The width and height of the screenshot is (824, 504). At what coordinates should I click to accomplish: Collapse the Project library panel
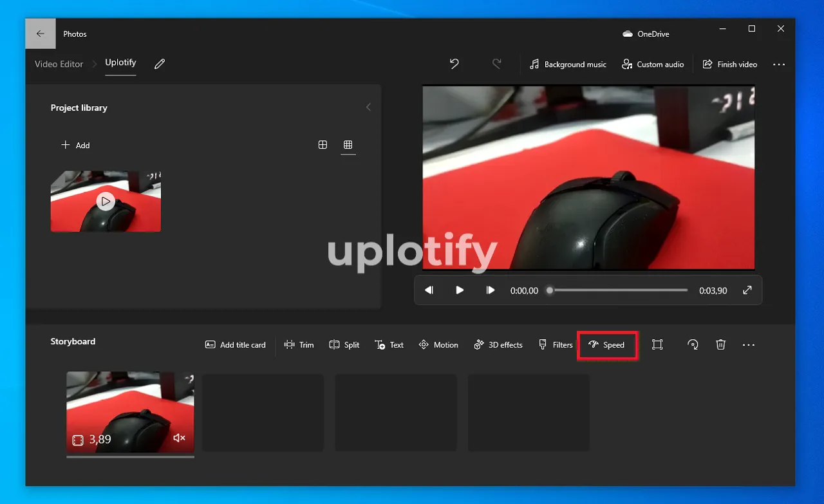368,107
